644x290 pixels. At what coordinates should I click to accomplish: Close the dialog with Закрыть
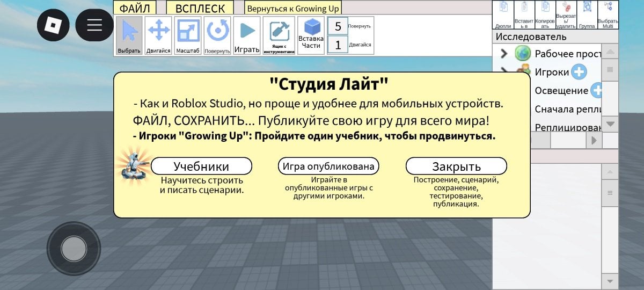click(x=456, y=166)
